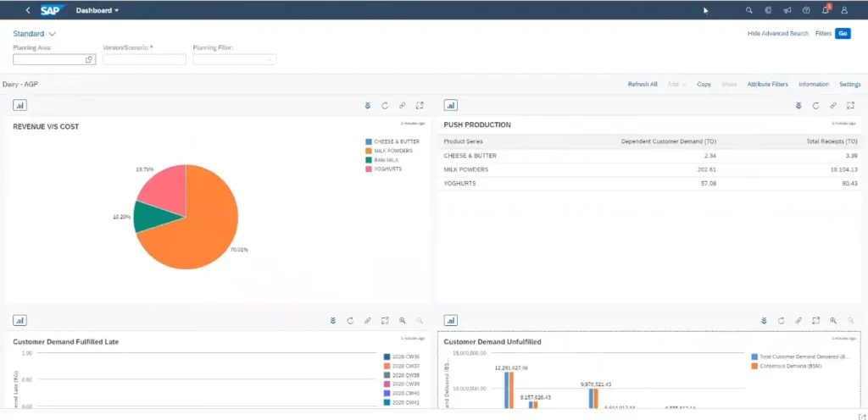Refresh Customer Demand Fulfilled Late card

pyautogui.click(x=350, y=321)
